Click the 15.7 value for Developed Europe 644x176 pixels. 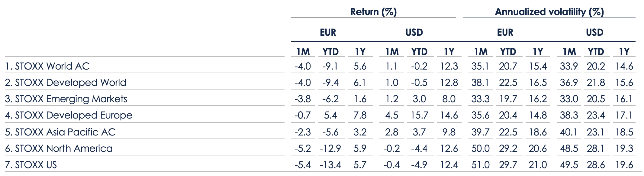419,115
